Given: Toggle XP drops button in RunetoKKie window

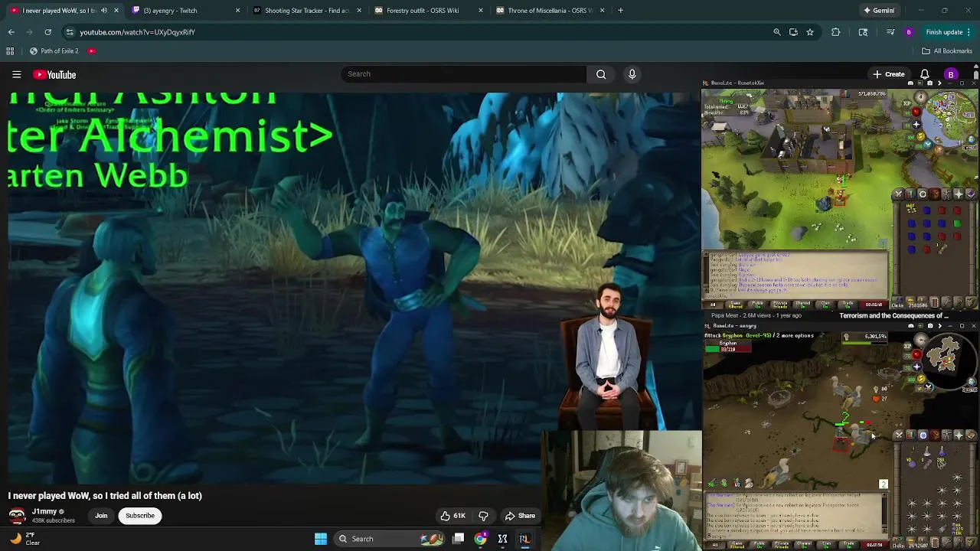Looking at the screenshot, I should 906,103.
